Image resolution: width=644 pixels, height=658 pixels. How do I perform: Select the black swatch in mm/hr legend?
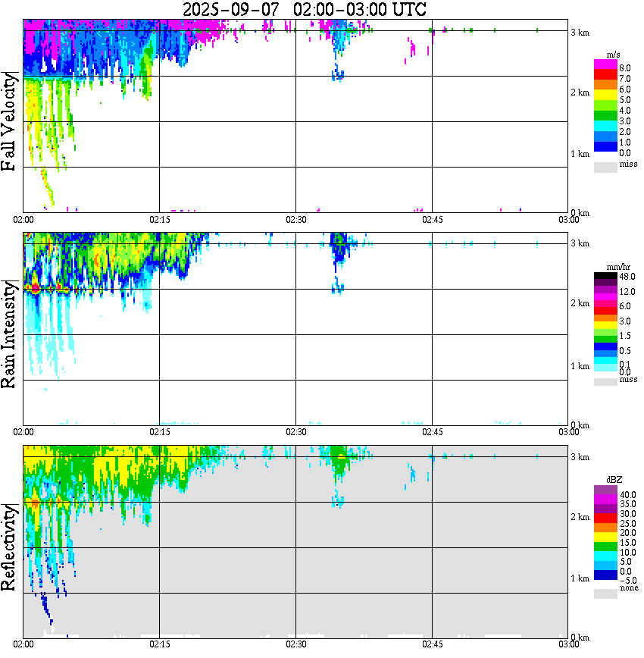coord(605,276)
